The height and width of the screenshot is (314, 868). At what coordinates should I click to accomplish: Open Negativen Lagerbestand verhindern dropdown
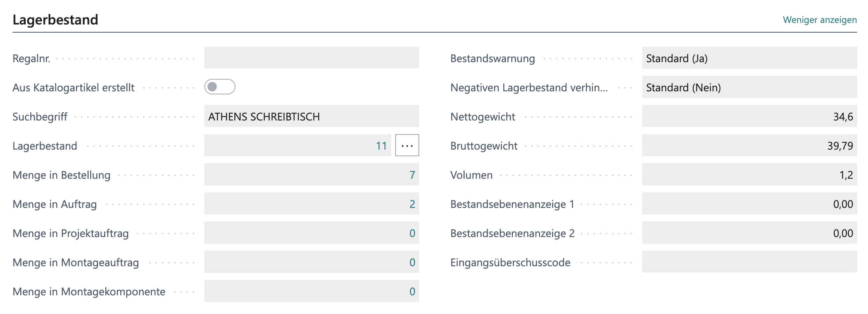pos(749,87)
